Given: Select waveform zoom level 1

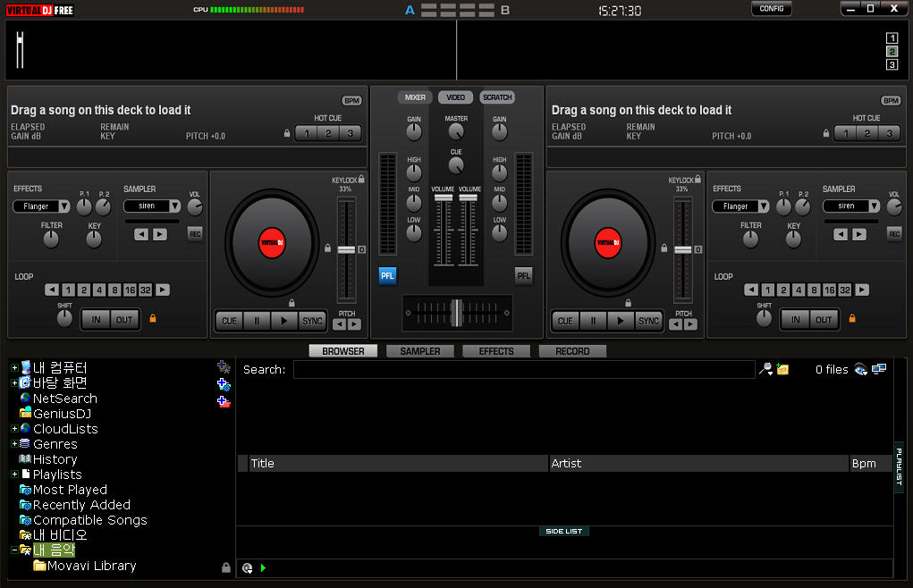Looking at the screenshot, I should [892, 38].
